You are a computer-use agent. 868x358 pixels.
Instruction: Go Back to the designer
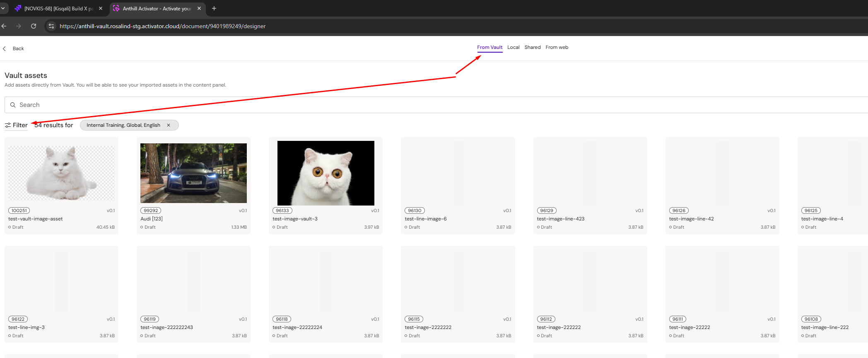(x=13, y=48)
